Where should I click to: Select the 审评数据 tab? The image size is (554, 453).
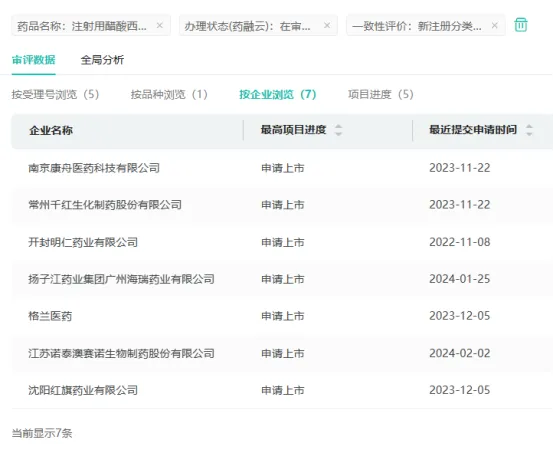point(34,60)
